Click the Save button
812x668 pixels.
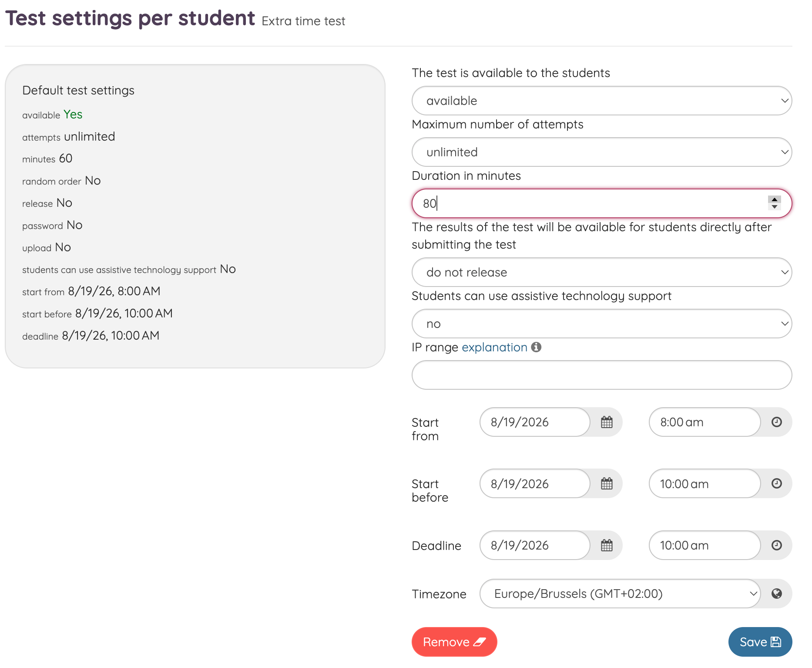pyautogui.click(x=760, y=642)
